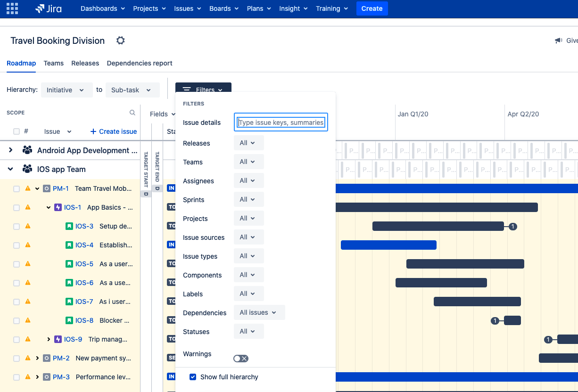Open the Boards menu in the navigation bar
578x392 pixels.
click(223, 8)
